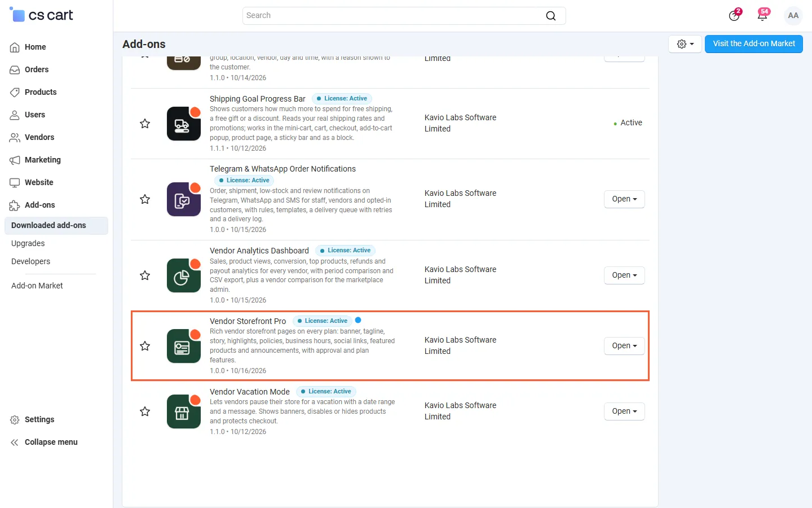812x508 pixels.
Task: Open the Vendor Storefront Pro add-on icon
Action: click(x=184, y=346)
